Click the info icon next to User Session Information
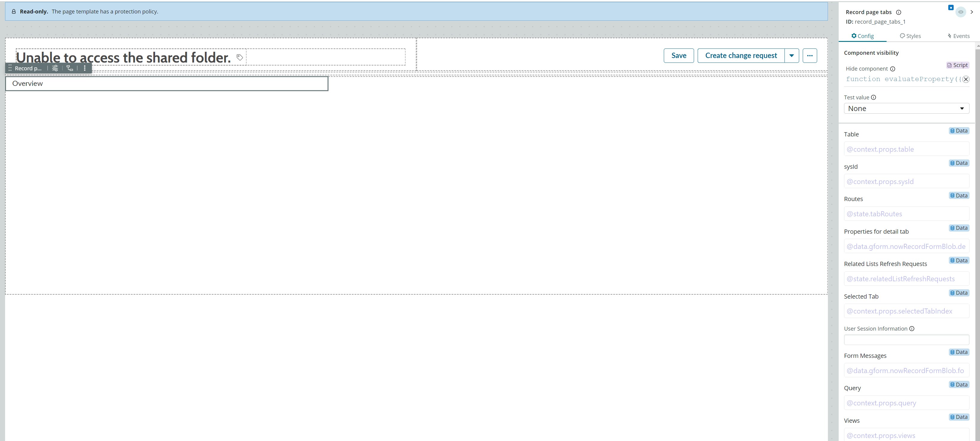 point(912,329)
